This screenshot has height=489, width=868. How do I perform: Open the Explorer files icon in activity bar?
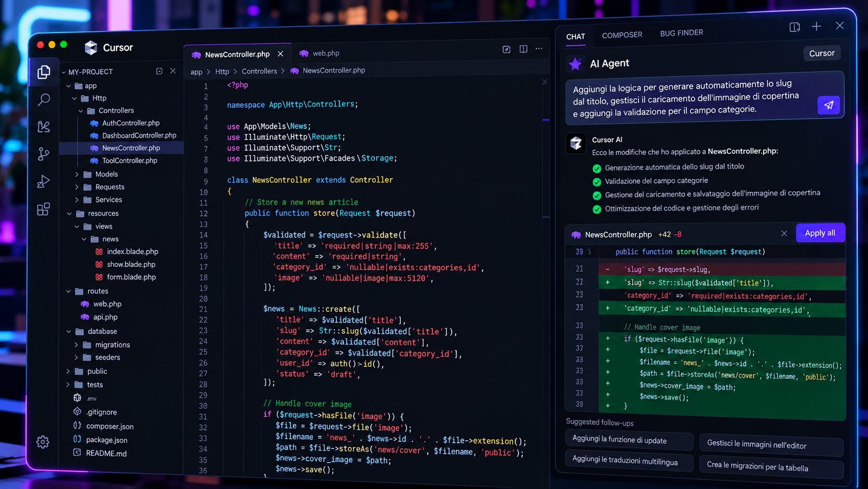tap(44, 72)
